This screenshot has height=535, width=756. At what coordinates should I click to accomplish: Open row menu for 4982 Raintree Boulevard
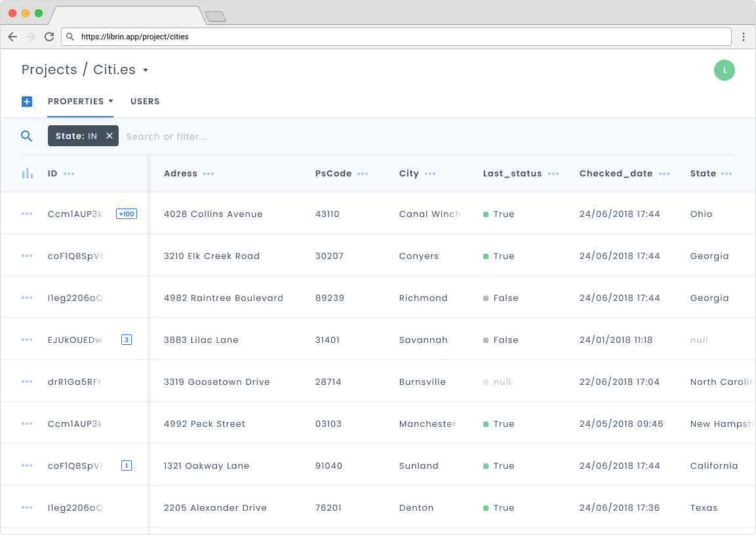[27, 298]
